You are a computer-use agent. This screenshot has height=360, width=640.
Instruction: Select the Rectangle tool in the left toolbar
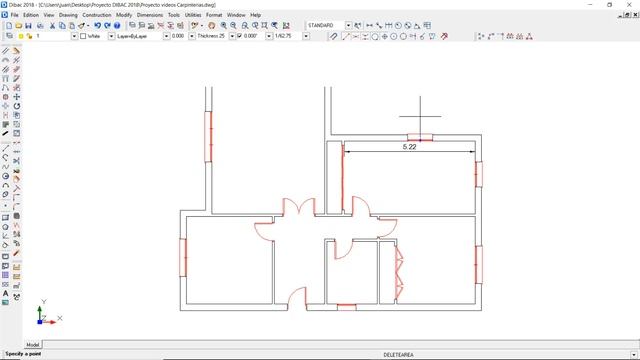[x=5, y=218]
